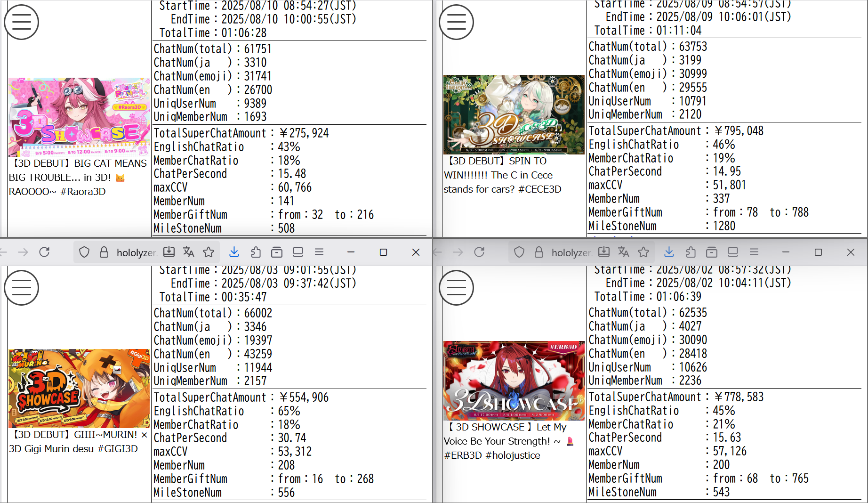
Task: Click the padlock site info in ERB3D window
Action: click(x=539, y=252)
